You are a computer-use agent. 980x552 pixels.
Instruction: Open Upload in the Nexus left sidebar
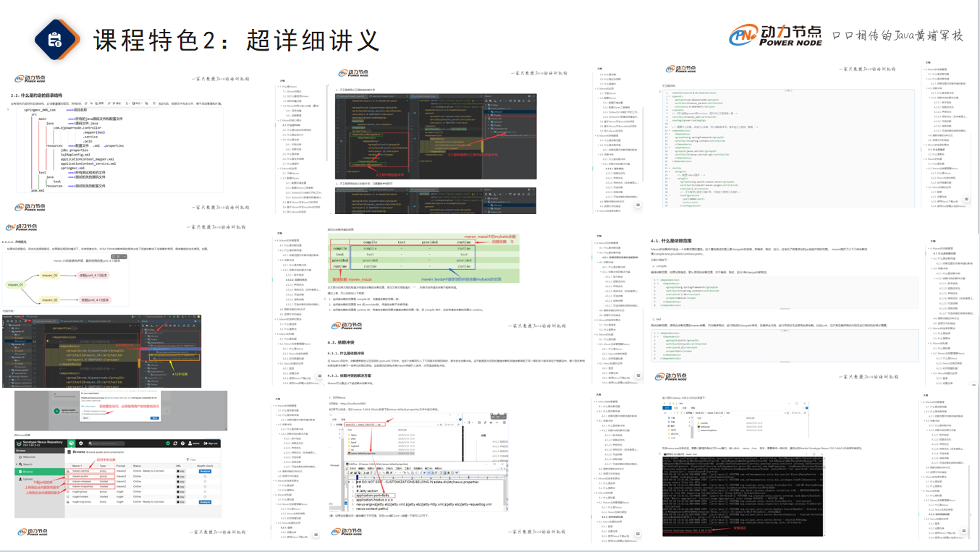click(29, 479)
